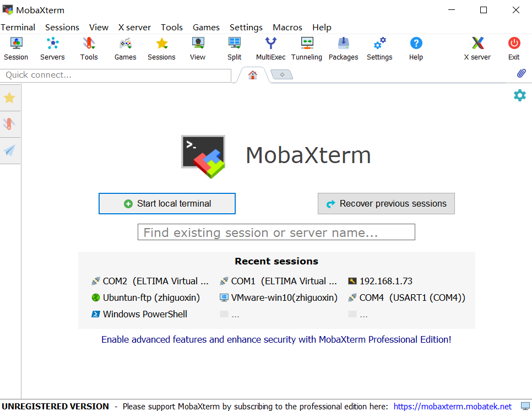
Task: Start local terminal
Action: pyautogui.click(x=167, y=204)
